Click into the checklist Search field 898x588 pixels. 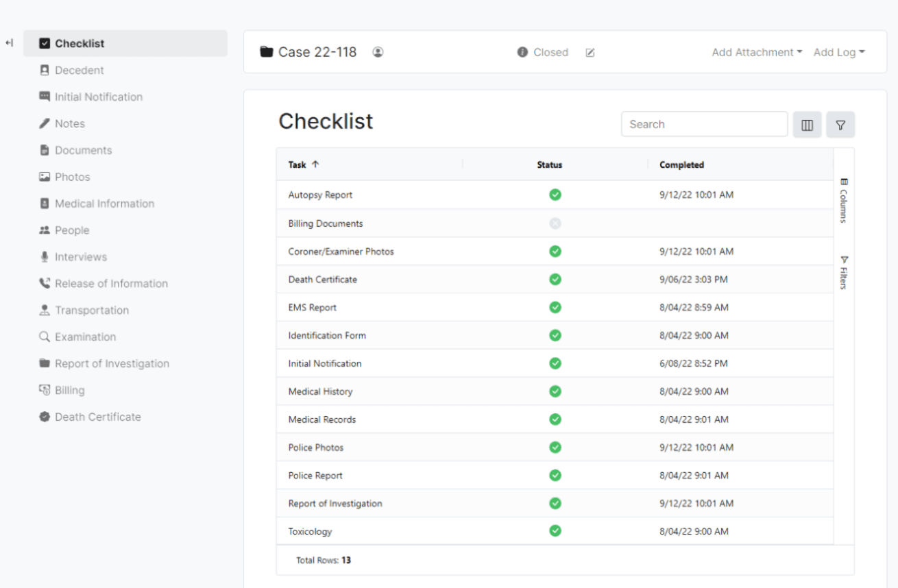(x=704, y=125)
